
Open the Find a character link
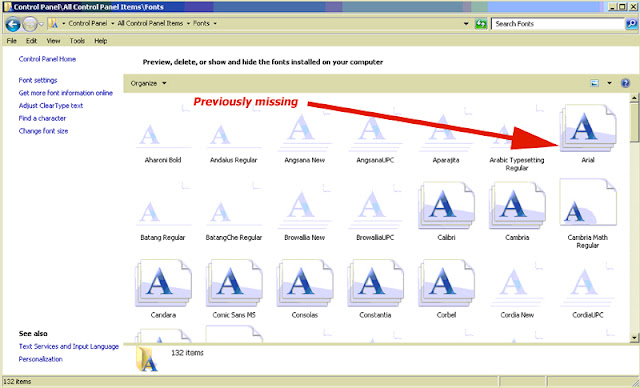42,118
